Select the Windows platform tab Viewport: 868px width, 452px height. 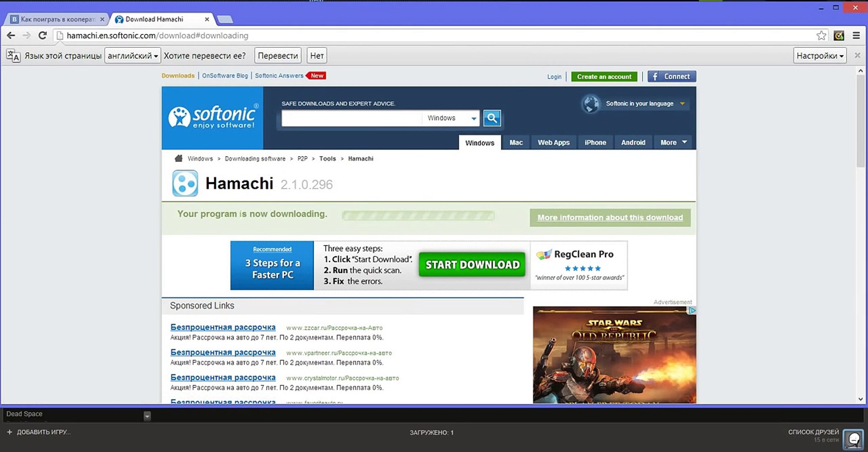(x=480, y=143)
